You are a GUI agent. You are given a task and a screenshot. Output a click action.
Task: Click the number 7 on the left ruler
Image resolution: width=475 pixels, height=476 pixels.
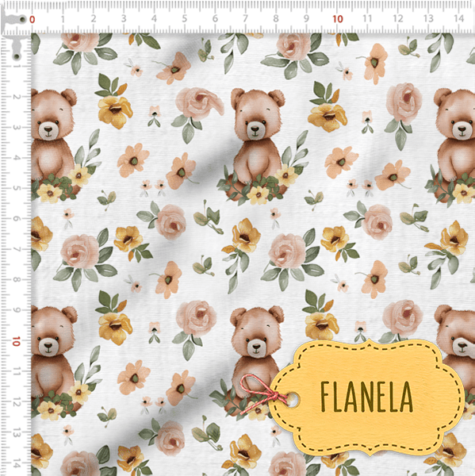pos(17,249)
